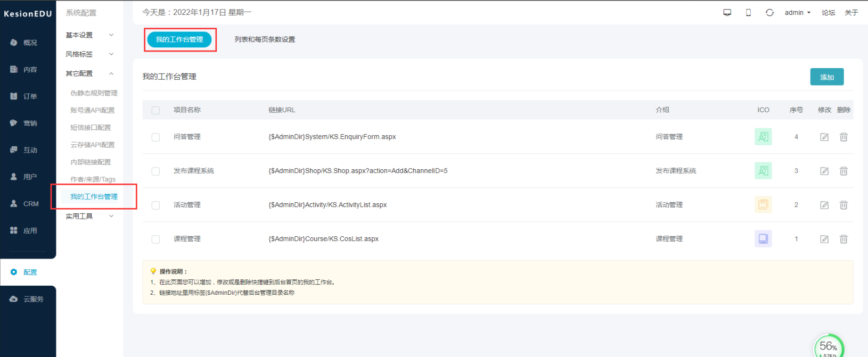Toggle the select-all checkbox in table header

155,110
